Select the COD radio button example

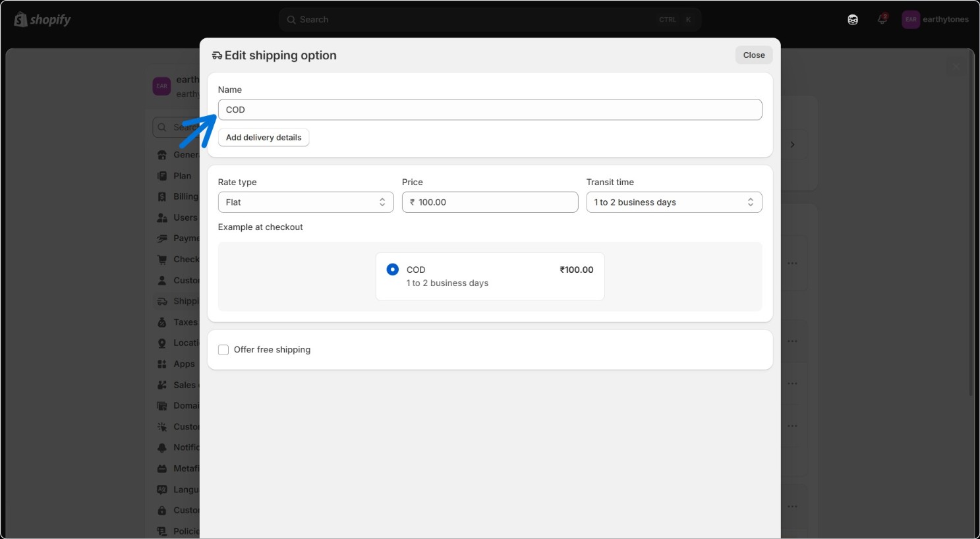pyautogui.click(x=393, y=269)
